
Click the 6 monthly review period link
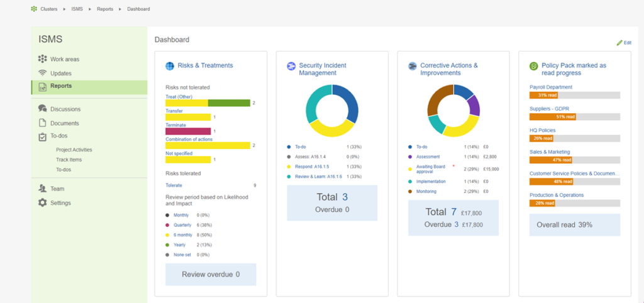coord(183,235)
